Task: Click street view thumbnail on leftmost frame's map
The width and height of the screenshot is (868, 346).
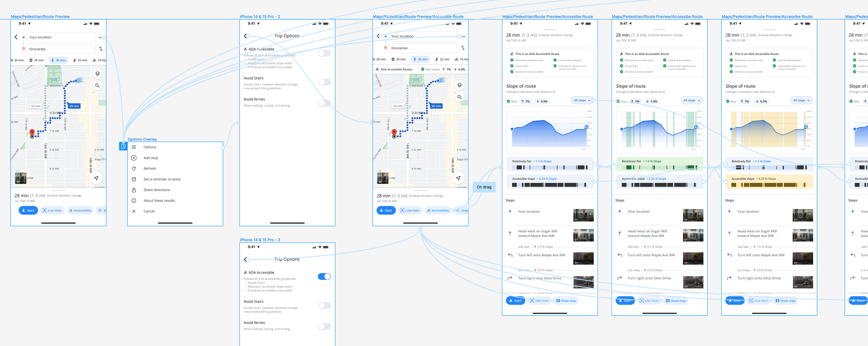Action: tap(21, 178)
